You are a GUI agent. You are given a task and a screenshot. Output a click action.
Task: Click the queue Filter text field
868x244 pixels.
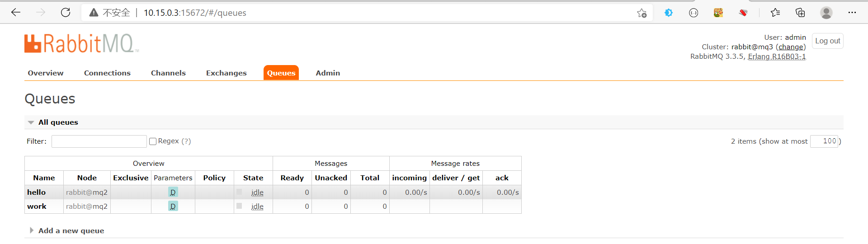tap(99, 141)
